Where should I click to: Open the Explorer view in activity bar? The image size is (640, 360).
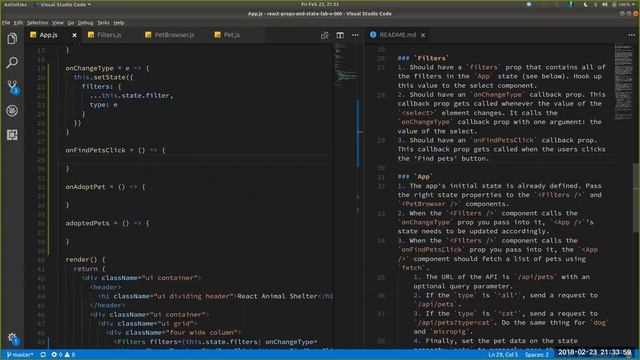[x=12, y=39]
